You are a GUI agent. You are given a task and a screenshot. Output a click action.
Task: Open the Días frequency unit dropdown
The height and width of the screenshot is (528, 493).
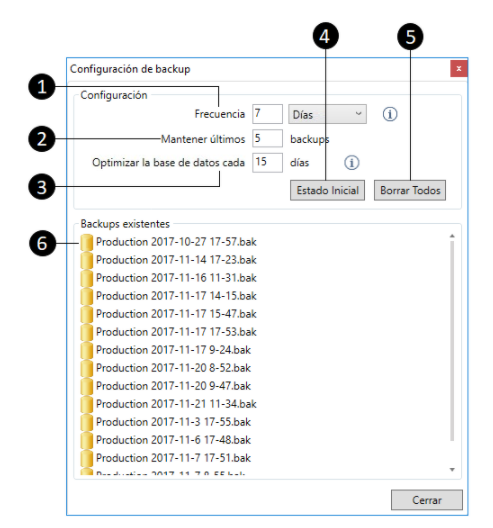327,114
